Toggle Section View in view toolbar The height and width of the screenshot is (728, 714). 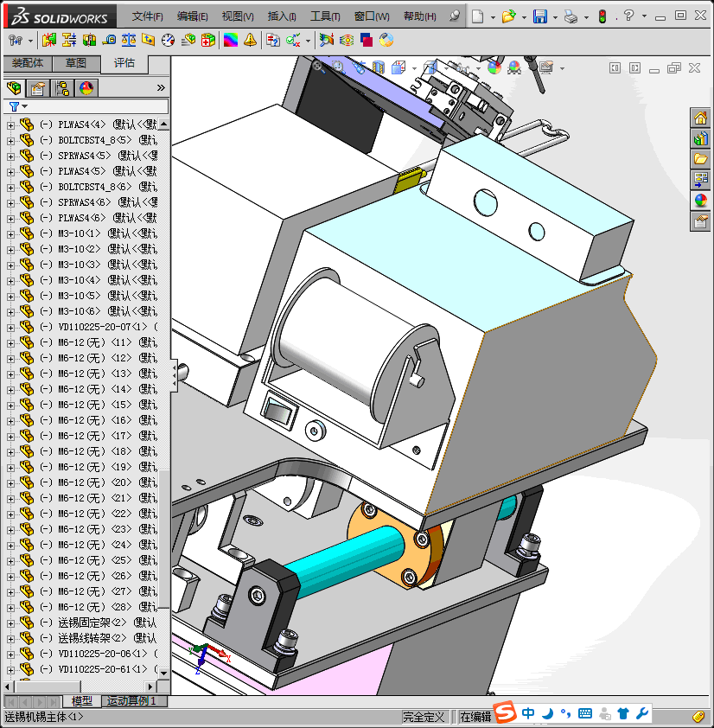[x=379, y=67]
